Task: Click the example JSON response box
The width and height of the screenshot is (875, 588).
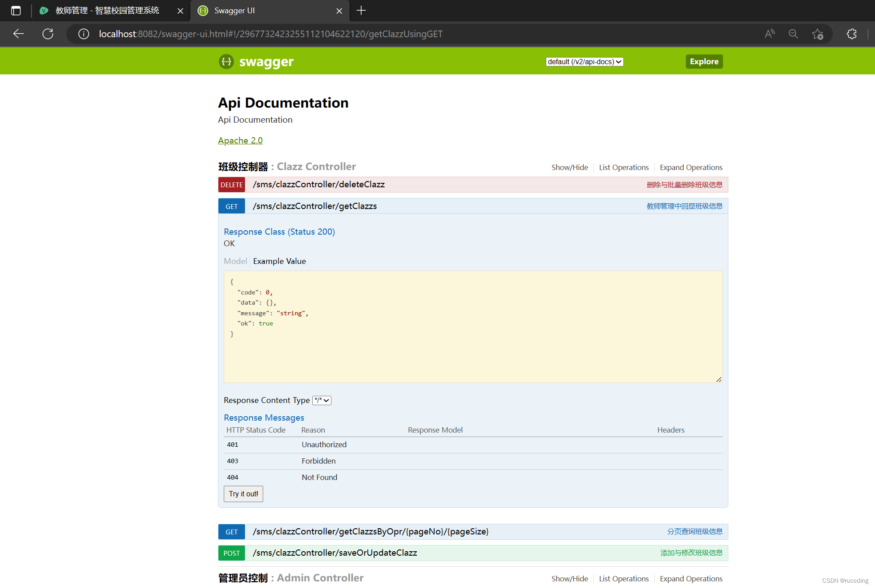Action: 473,327
